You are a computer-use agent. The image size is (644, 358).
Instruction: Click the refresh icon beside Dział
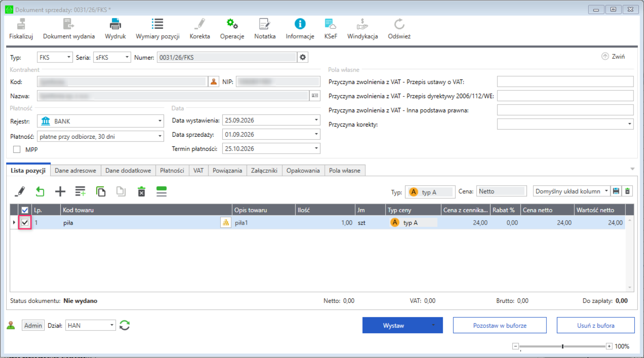coord(125,325)
